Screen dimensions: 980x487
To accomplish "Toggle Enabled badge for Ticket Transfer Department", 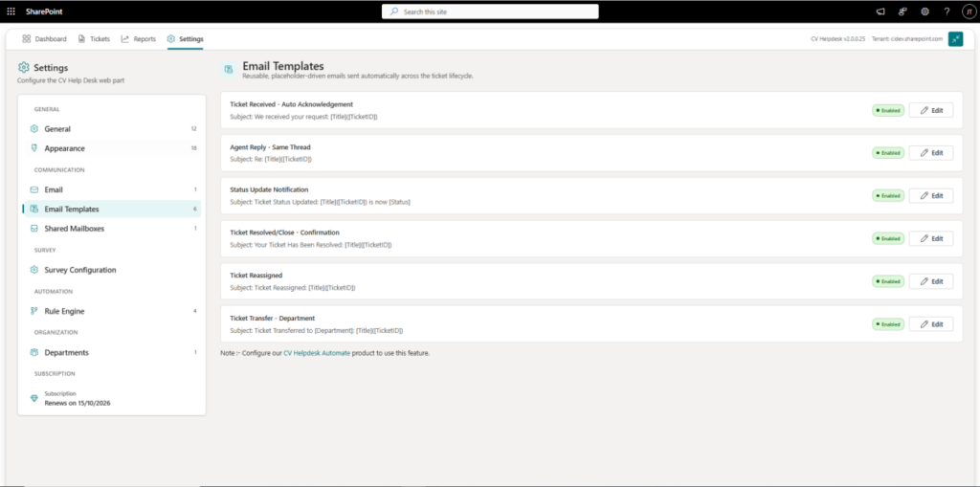I will tap(888, 323).
